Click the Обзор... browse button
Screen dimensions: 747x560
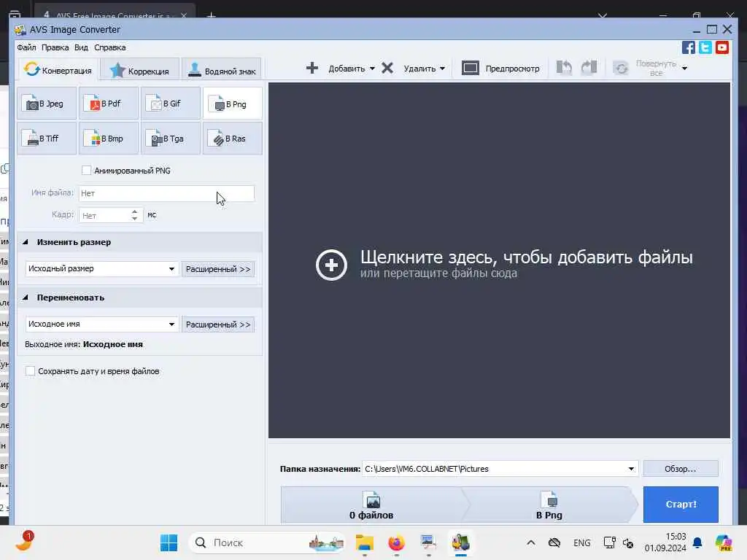(x=681, y=469)
